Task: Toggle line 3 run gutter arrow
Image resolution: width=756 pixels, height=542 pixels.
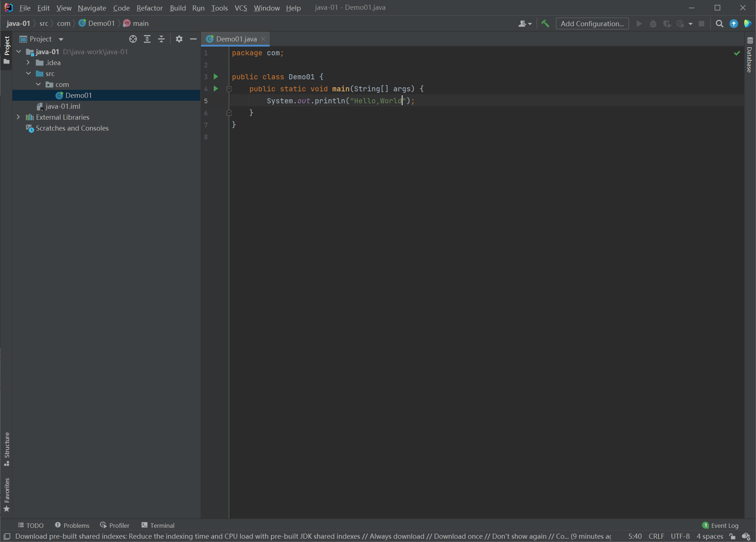Action: coord(216,76)
